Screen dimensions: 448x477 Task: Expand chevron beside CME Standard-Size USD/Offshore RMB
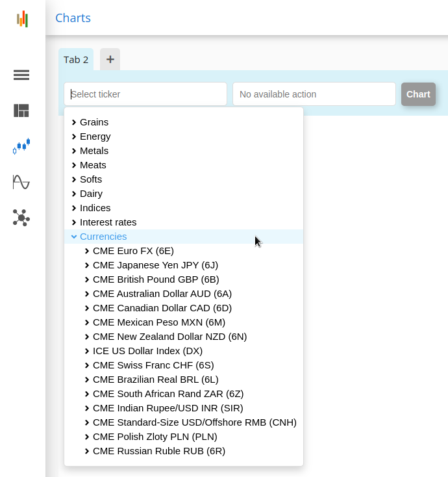(x=87, y=422)
